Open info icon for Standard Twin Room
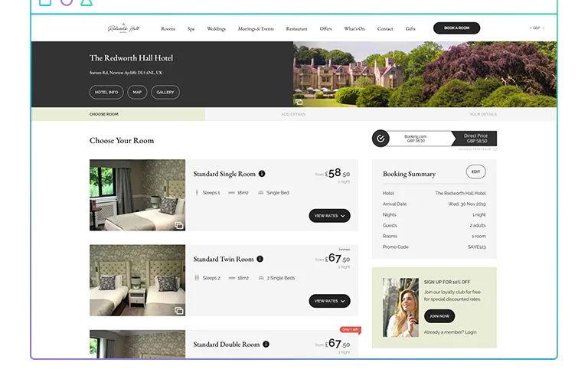 260,259
